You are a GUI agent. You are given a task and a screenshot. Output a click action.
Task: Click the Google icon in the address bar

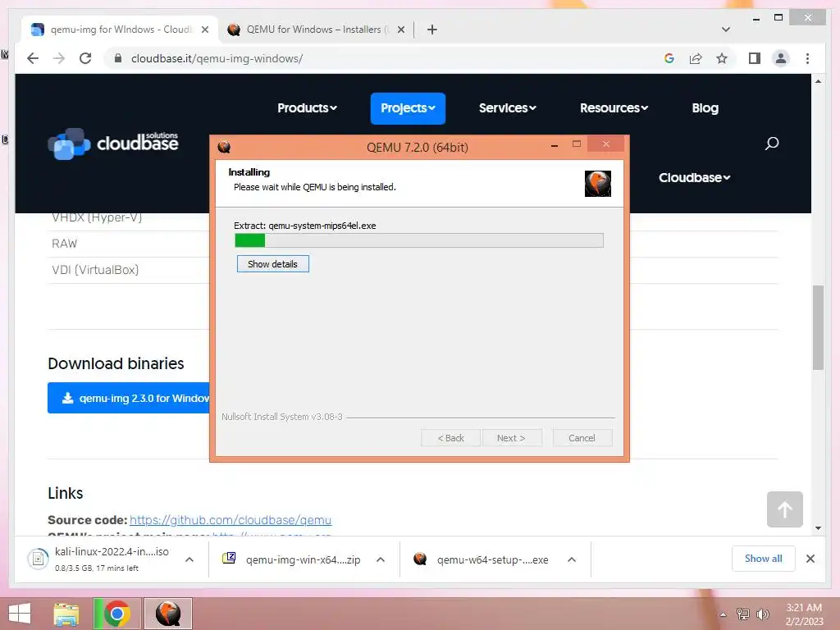point(669,58)
